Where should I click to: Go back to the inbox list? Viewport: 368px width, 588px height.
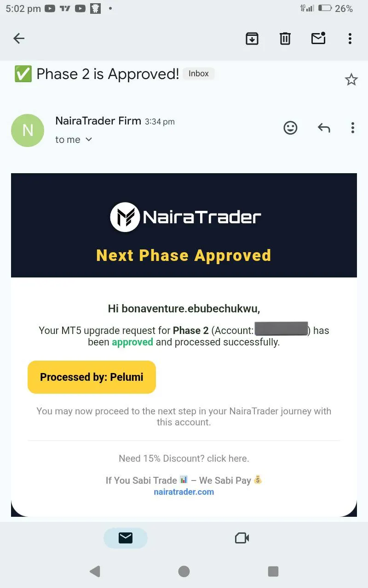tap(19, 39)
